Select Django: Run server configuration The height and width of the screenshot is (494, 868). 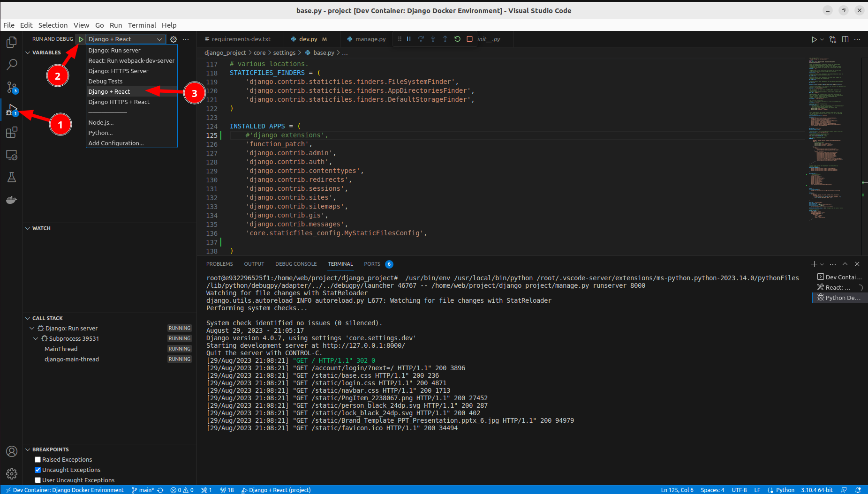132,50
